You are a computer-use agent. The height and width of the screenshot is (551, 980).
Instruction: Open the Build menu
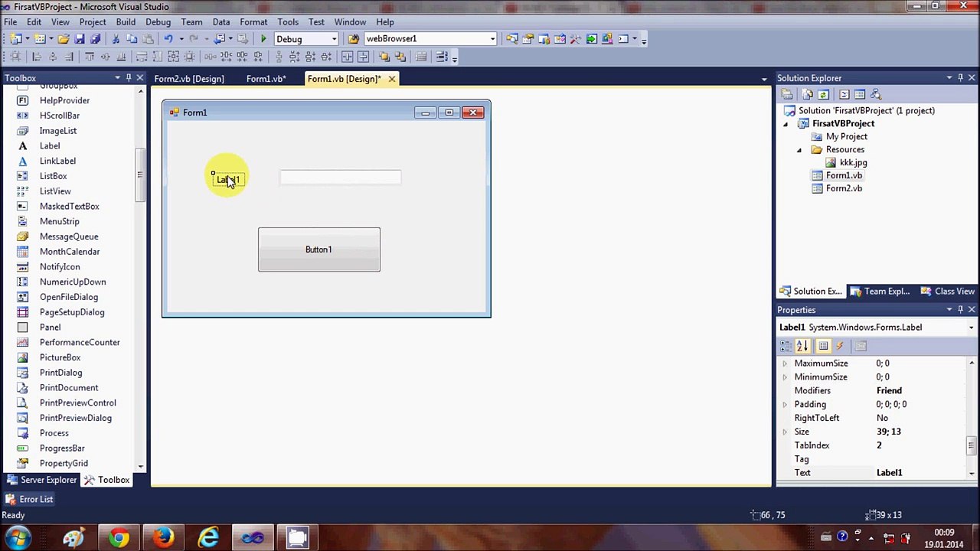[x=126, y=21]
